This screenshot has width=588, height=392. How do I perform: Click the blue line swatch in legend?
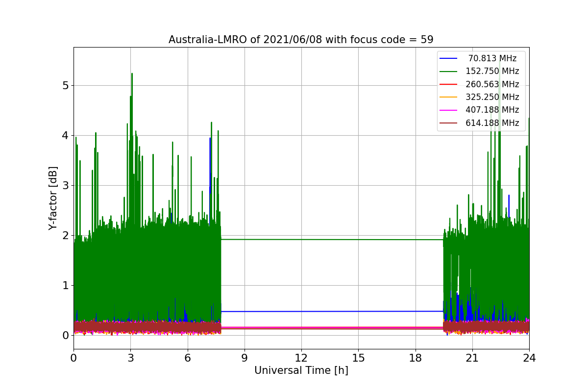[x=448, y=58]
